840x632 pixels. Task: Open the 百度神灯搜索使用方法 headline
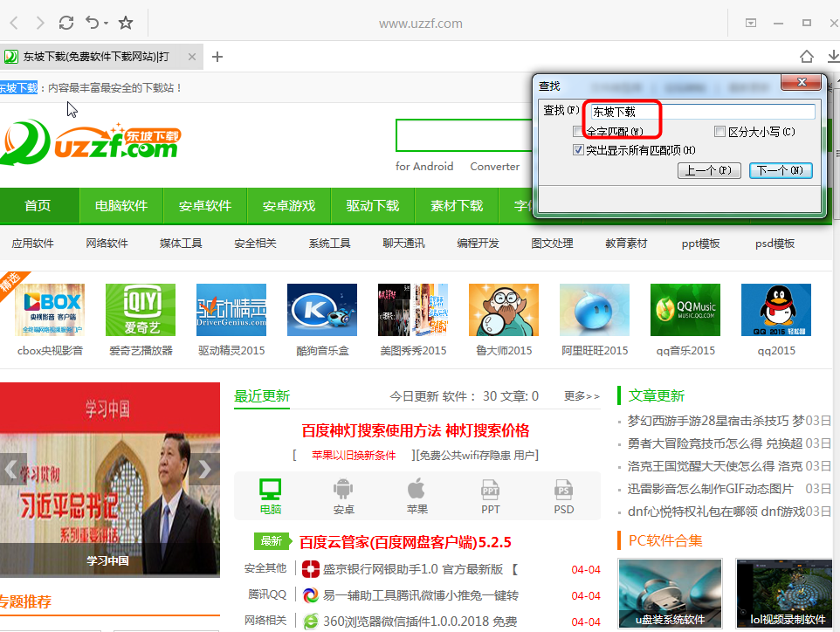(415, 430)
